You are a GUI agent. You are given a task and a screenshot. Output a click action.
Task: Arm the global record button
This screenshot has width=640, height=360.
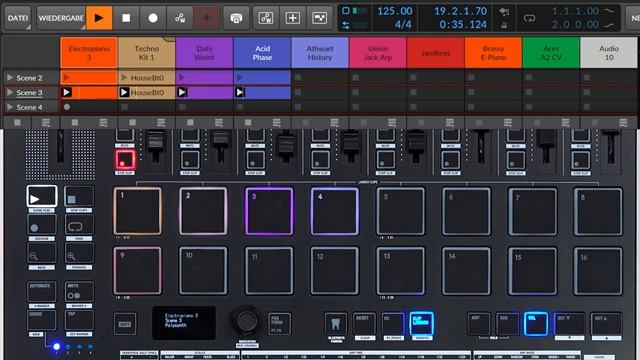[x=153, y=18]
